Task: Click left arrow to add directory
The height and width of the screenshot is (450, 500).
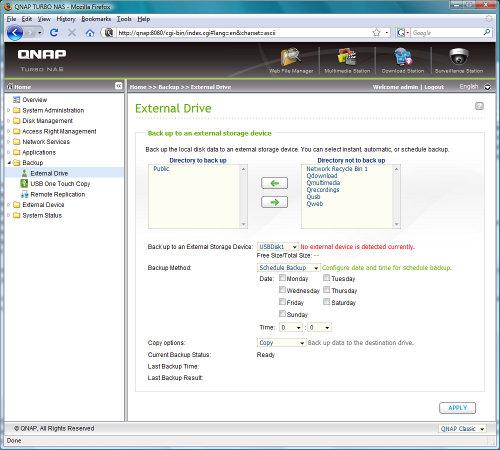Action: pos(274,183)
